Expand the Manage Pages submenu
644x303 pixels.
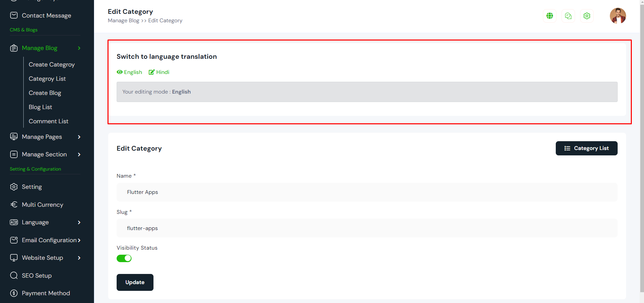(79, 137)
